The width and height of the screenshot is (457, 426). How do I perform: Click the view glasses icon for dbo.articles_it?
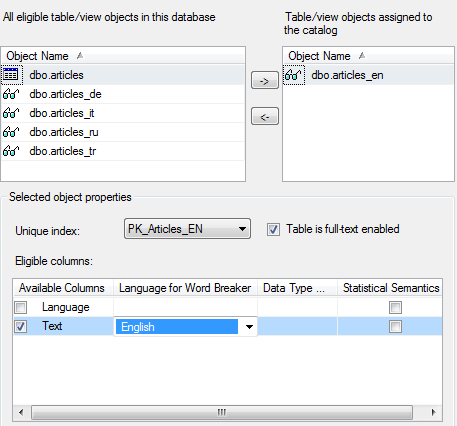[11, 113]
